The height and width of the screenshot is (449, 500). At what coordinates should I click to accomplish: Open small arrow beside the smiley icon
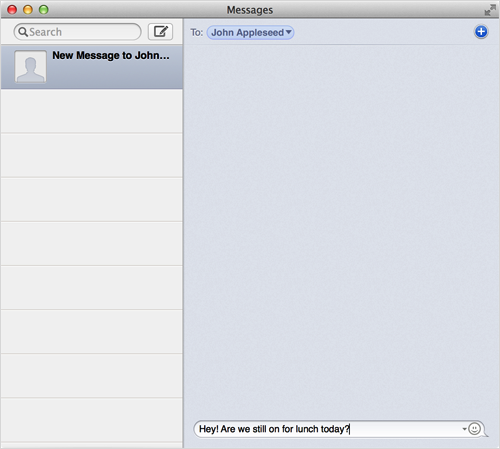click(x=464, y=429)
